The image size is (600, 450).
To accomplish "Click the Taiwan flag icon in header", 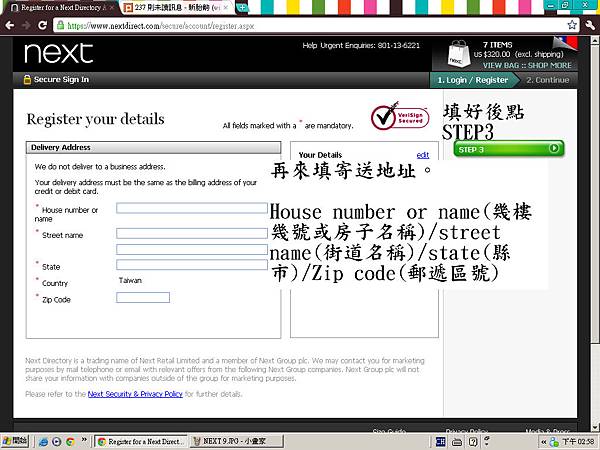I will coord(566,43).
